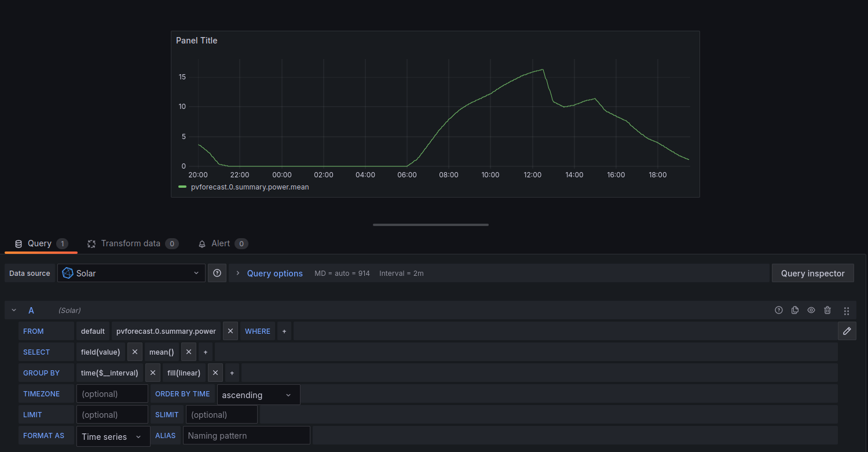
Task: Click the panel resize drag bar
Action: [431, 224]
